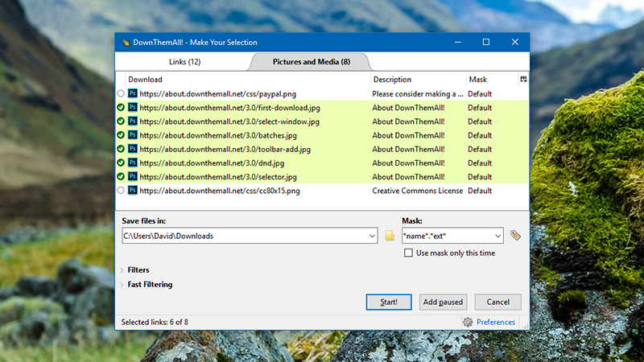Click DownThemAll title bar app icon
Screen dimensions: 644x362
(125, 42)
